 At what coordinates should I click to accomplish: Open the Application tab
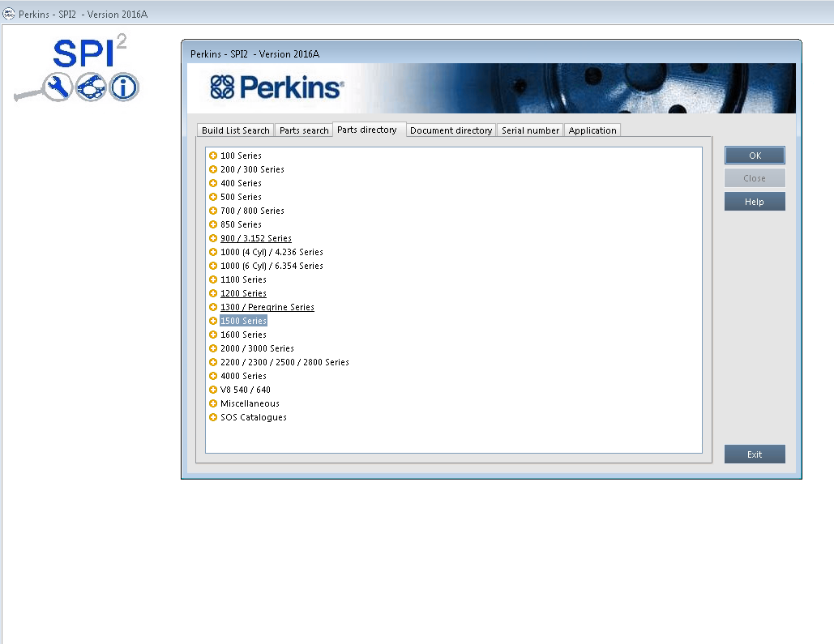pyautogui.click(x=592, y=130)
